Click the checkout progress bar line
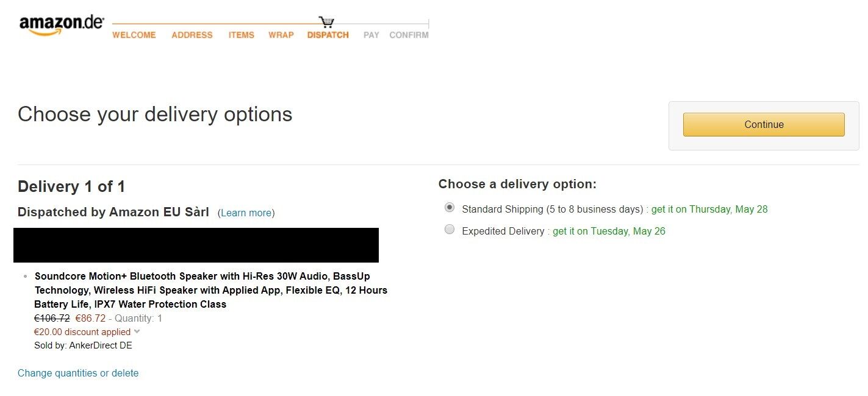 270,24
